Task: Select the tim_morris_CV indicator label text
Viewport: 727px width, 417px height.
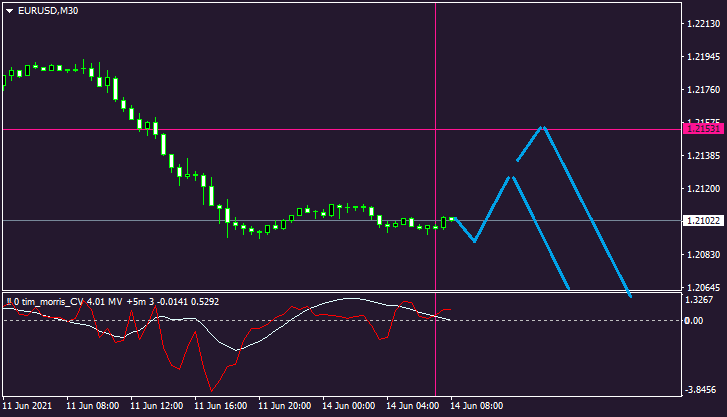Action: (x=52, y=300)
